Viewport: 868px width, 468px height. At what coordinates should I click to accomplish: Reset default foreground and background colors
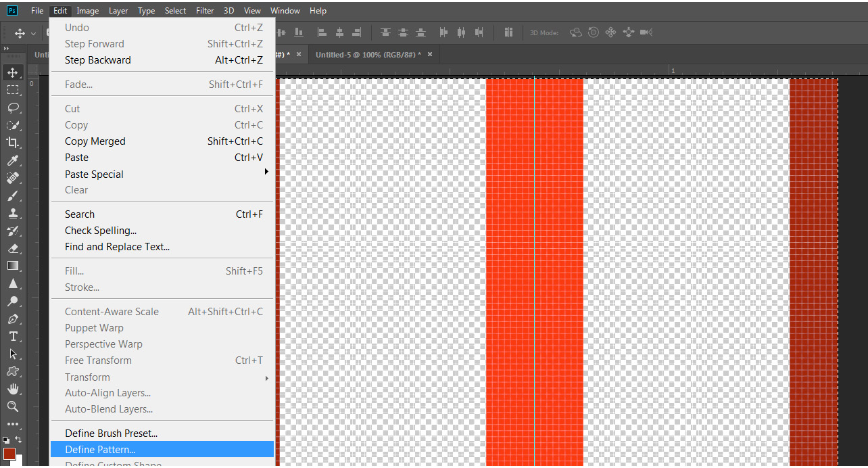(x=7, y=440)
